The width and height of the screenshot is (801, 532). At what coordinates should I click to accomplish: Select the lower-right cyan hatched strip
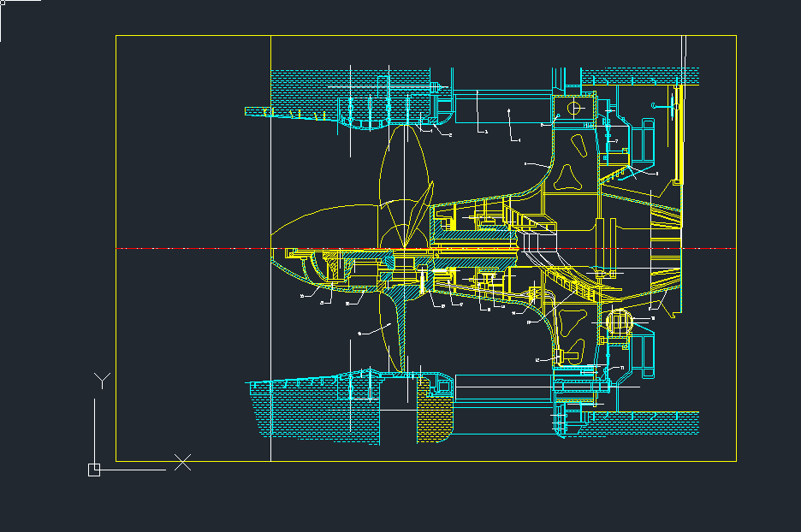[650, 422]
